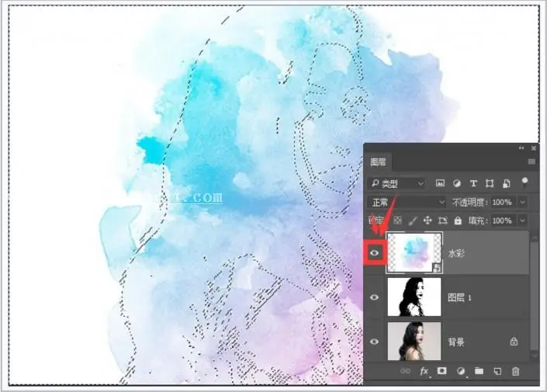This screenshot has height=392, width=547.
Task: Select the 图层 1 layer thumbnail
Action: click(x=414, y=297)
